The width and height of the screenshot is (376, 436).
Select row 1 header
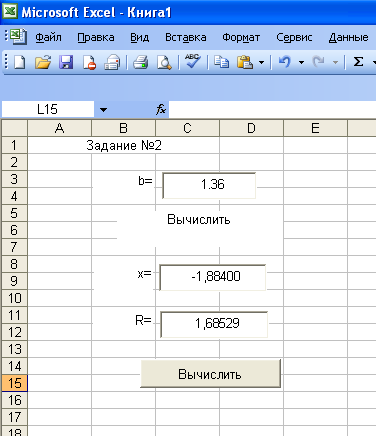pos(14,145)
